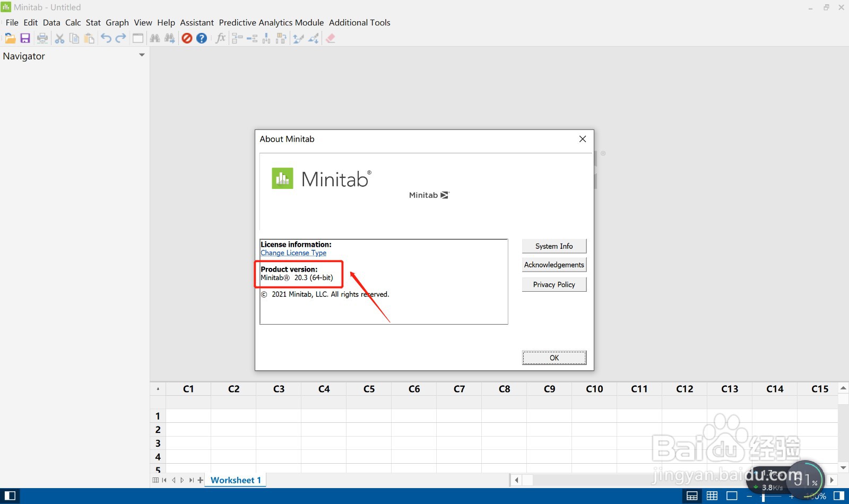Image resolution: width=849 pixels, height=504 pixels.
Task: Open the Edit menu
Action: pos(31,22)
